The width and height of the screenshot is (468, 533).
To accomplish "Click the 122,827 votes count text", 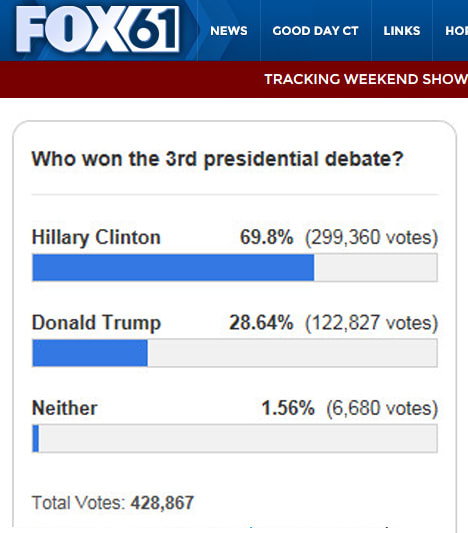I will point(371,323).
